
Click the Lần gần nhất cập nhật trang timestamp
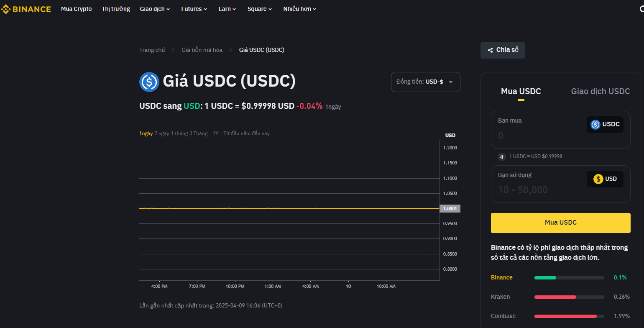click(x=211, y=306)
